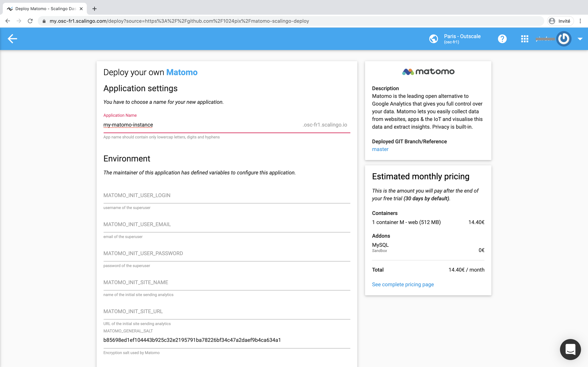Click the master branch reference link

(380, 149)
